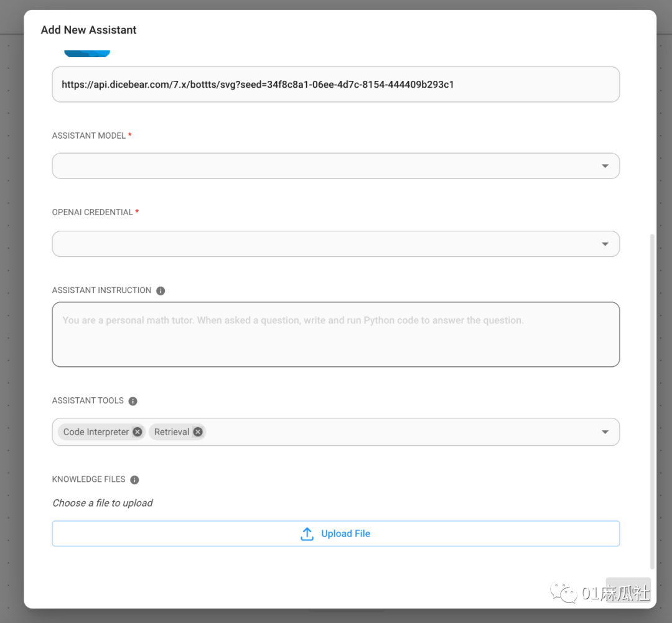Click the blue avatar image preview

(x=87, y=53)
